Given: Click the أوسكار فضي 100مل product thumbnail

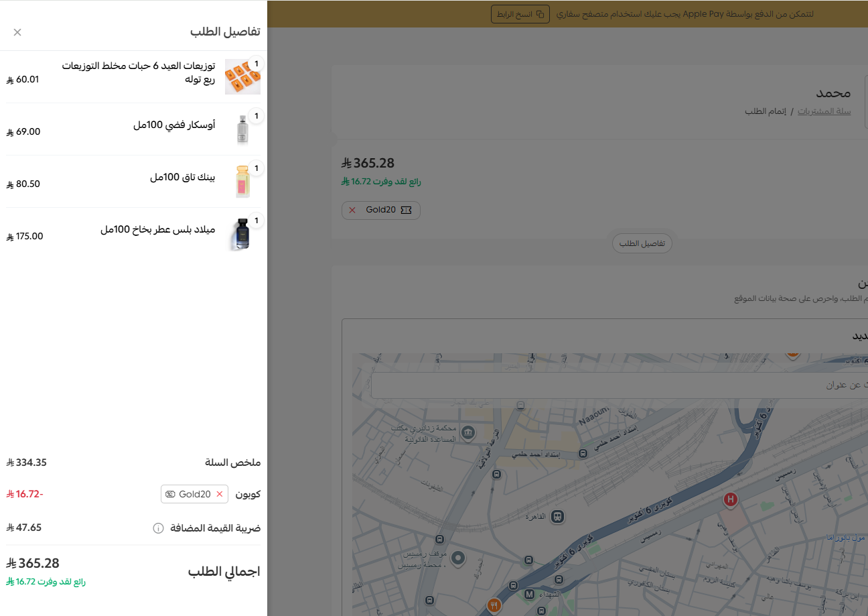Looking at the screenshot, I should pyautogui.click(x=242, y=128).
